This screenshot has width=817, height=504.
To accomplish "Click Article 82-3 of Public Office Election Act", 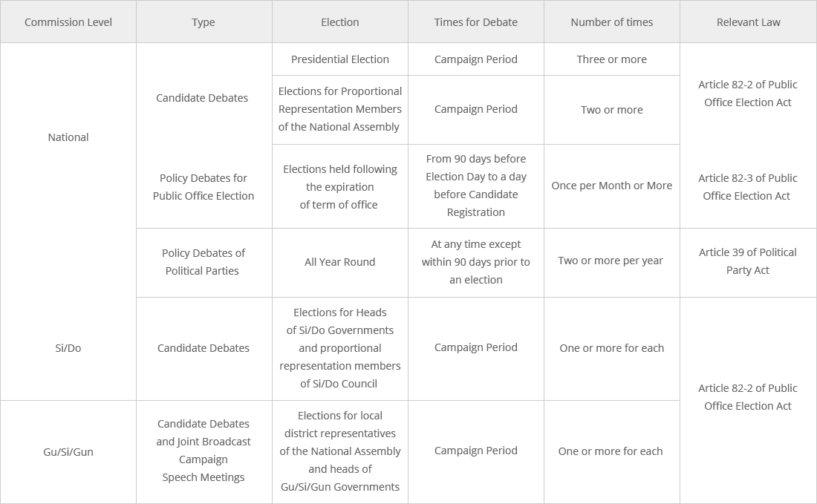I will 748,187.
